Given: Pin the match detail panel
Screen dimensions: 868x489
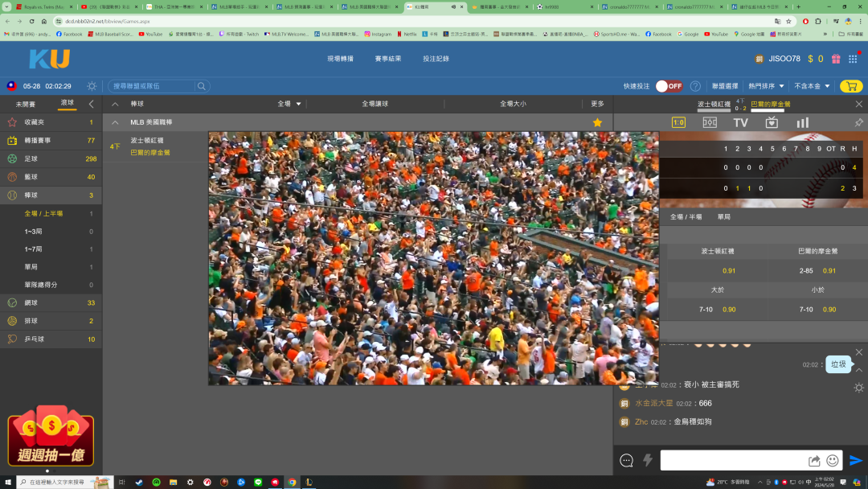Looking at the screenshot, I should click(858, 122).
